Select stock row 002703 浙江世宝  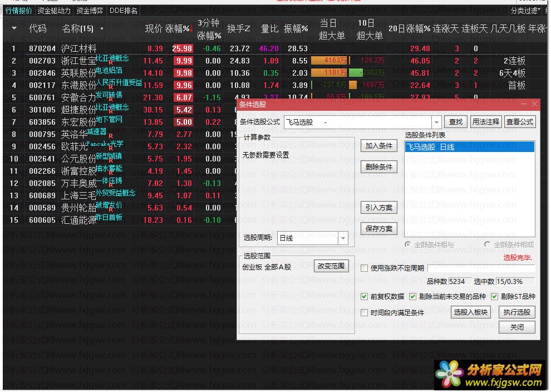click(x=274, y=61)
